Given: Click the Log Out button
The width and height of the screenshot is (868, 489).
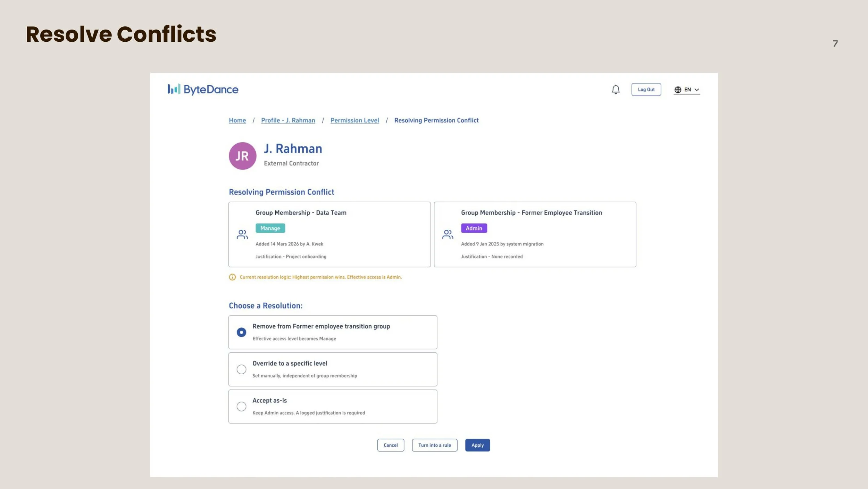Looking at the screenshot, I should click(x=646, y=89).
